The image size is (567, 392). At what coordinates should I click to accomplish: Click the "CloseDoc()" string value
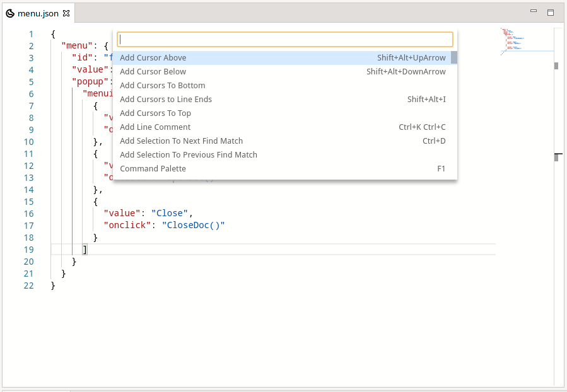pos(193,225)
